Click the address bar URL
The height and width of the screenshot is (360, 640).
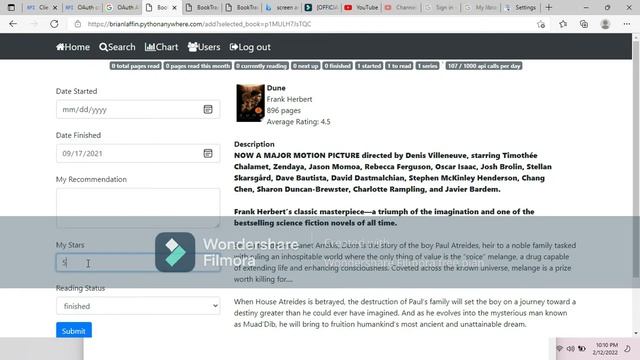tap(199, 24)
